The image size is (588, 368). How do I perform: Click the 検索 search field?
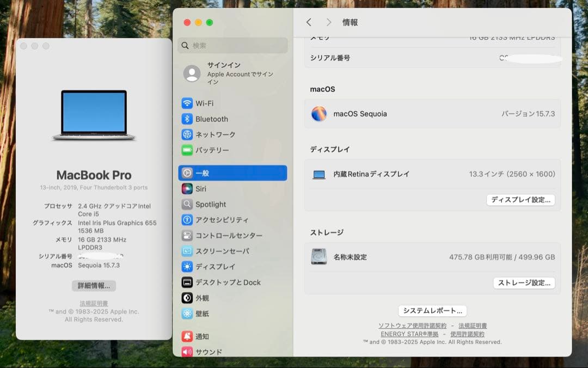232,46
